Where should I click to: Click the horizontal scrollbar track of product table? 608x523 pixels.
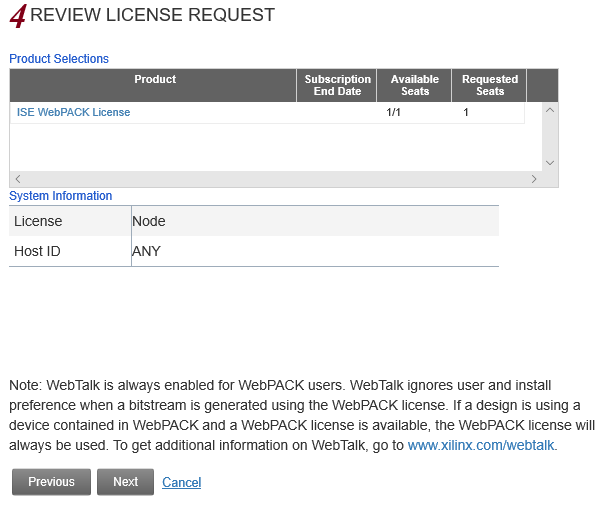pyautogui.click(x=275, y=179)
